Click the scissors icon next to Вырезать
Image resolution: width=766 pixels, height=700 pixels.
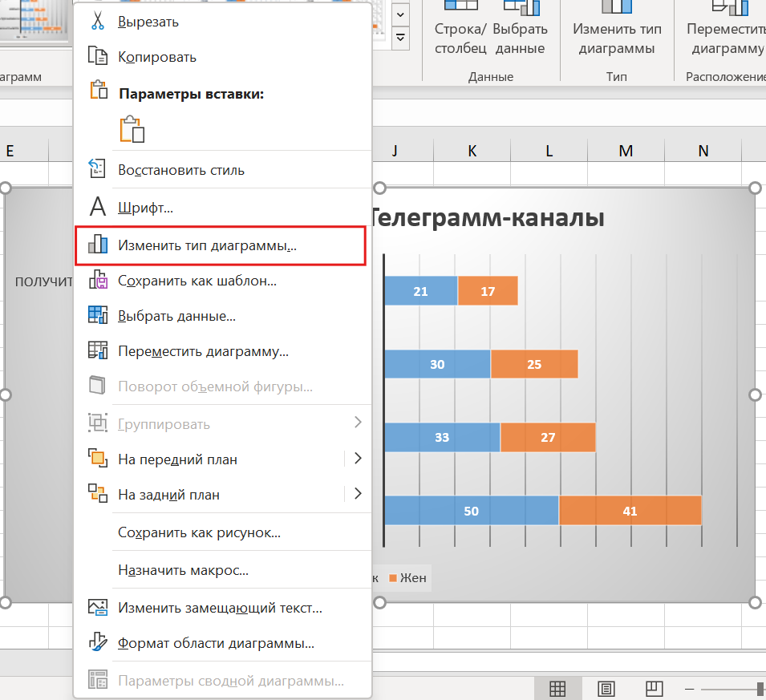(x=98, y=22)
